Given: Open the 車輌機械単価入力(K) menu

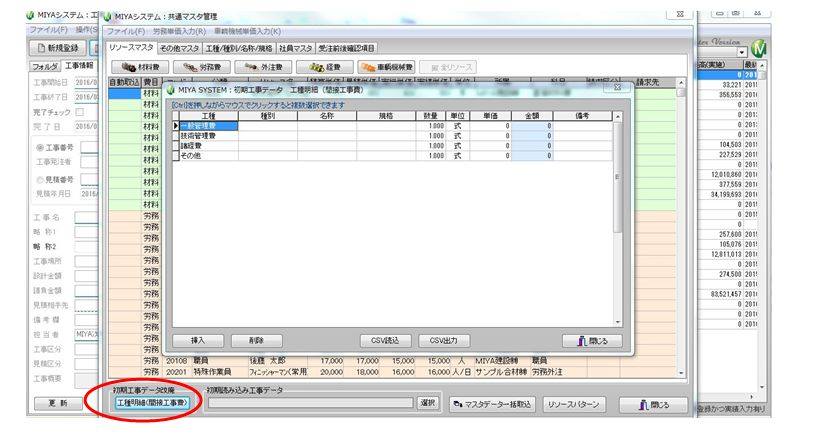Looking at the screenshot, I should point(248,32).
